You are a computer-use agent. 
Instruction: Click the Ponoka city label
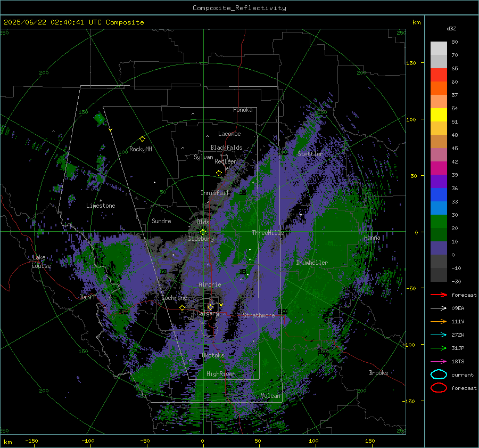click(x=243, y=110)
